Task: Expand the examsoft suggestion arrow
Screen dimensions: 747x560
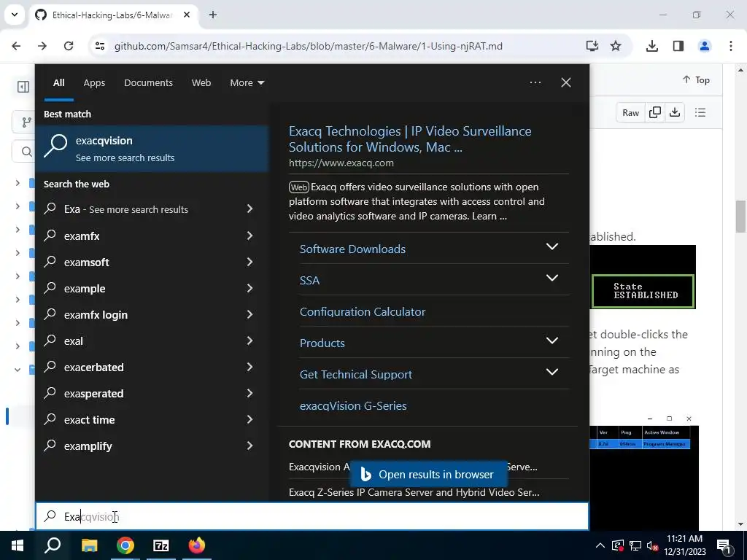Action: pos(249,262)
